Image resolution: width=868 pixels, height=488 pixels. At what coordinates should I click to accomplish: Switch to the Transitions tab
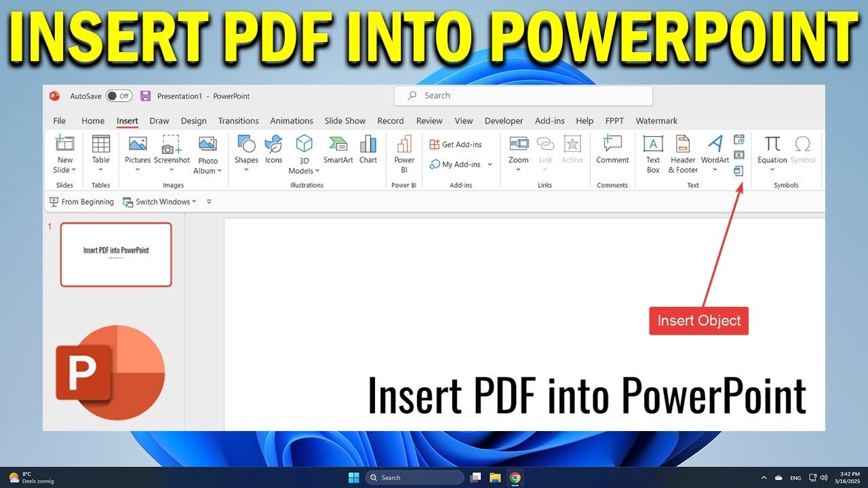coord(238,121)
